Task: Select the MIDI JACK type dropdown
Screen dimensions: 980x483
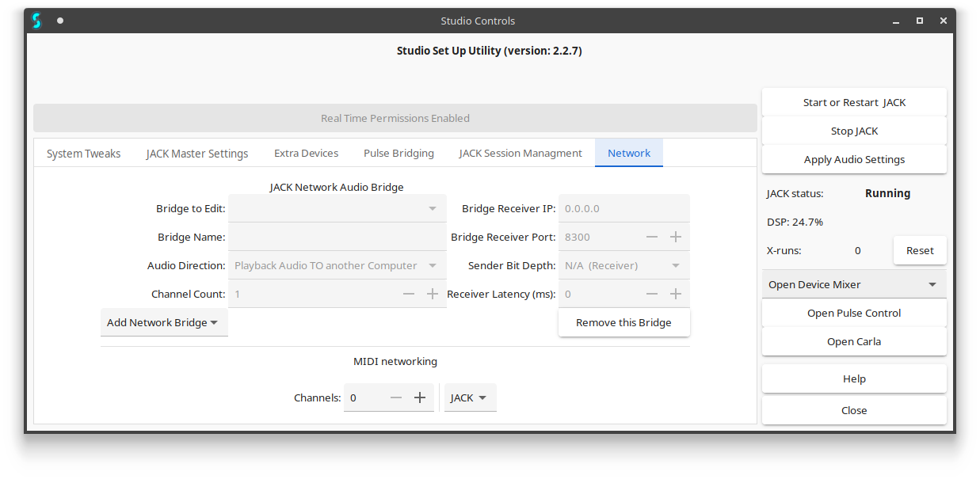Action: point(470,397)
